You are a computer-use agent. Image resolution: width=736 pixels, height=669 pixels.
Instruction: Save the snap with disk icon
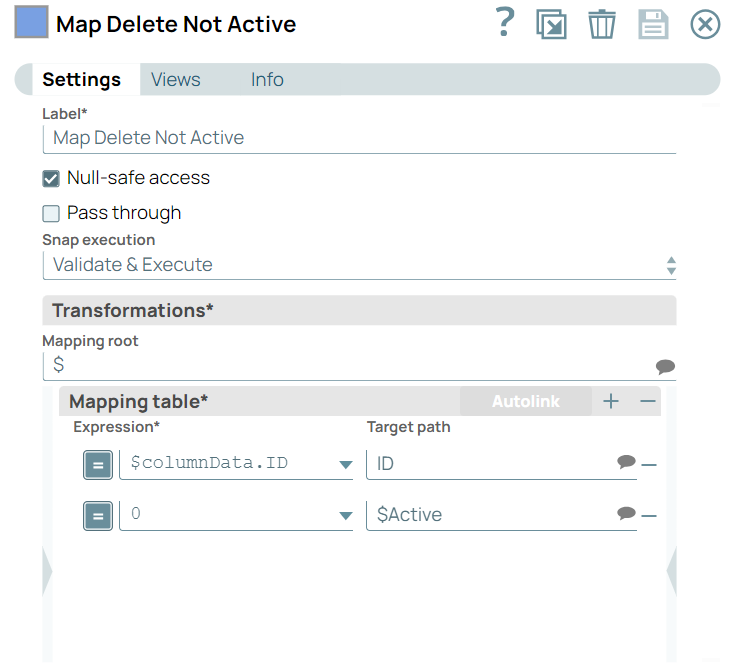(653, 24)
